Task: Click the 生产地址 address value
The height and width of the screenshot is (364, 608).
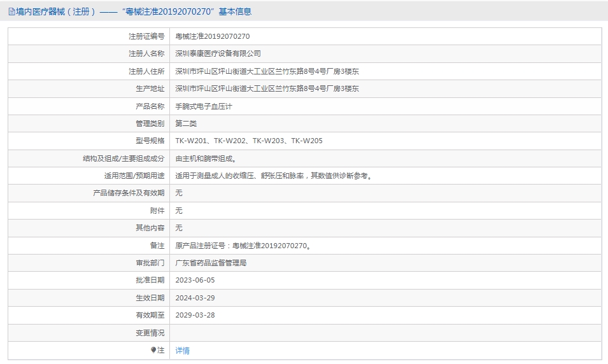Action: point(267,88)
